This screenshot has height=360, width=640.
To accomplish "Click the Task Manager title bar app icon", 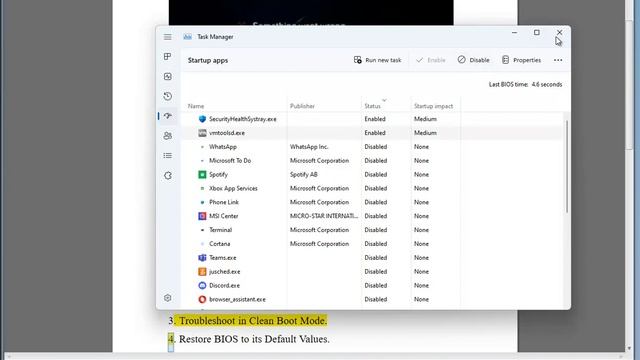I will pyautogui.click(x=187, y=37).
